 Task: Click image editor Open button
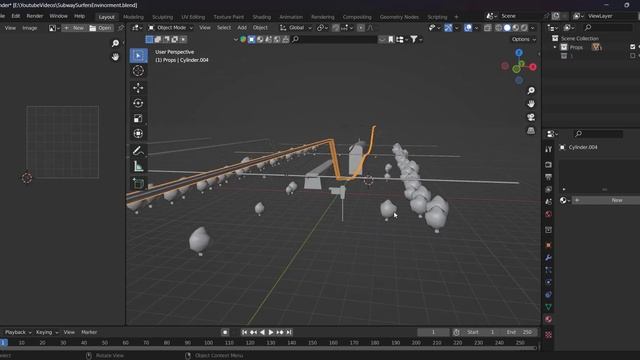(100, 28)
